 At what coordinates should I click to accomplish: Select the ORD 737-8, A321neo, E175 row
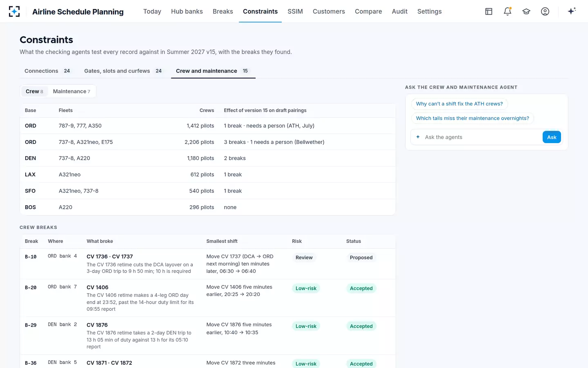pyautogui.click(x=207, y=142)
